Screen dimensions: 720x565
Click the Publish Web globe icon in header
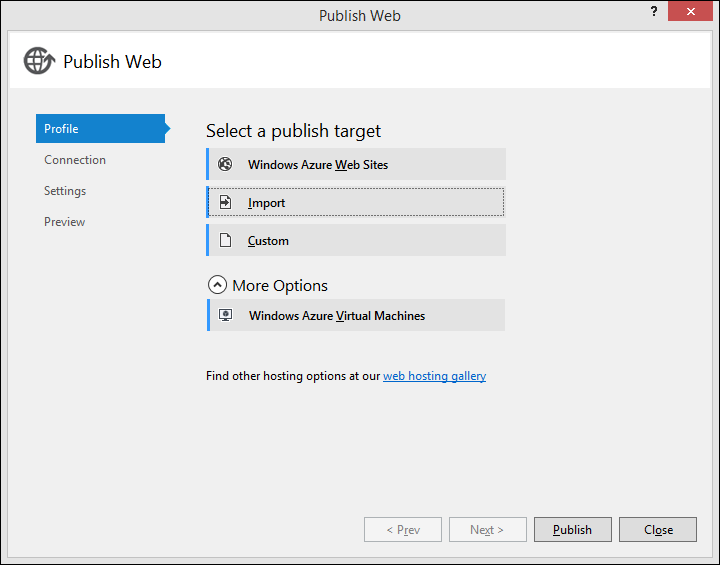[x=39, y=61]
